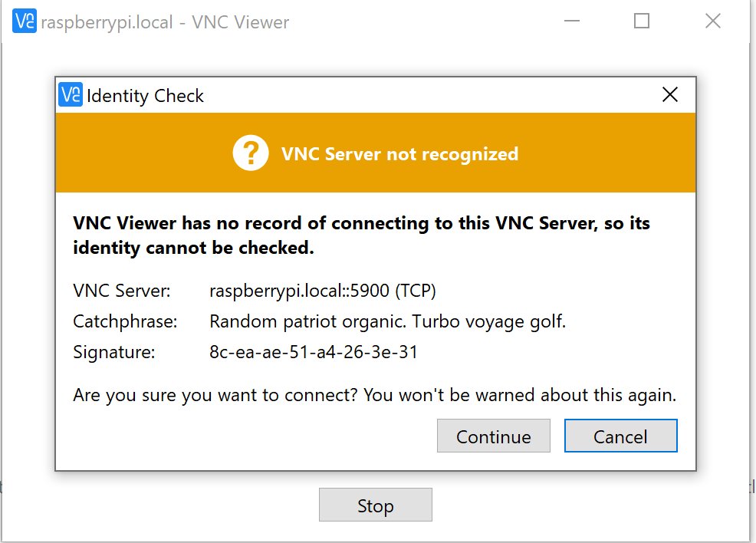The width and height of the screenshot is (756, 543).
Task: Click the VNC logo in the main title bar
Action: pos(25,21)
